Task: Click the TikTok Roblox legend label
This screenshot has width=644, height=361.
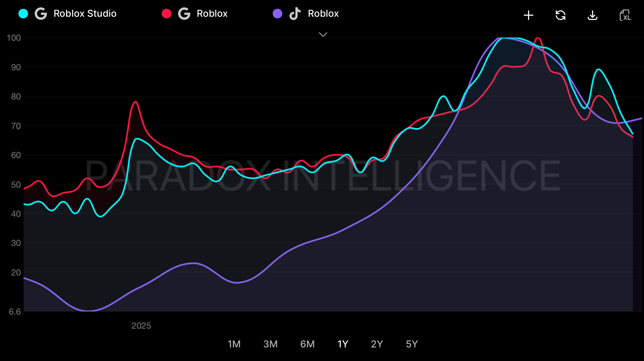Action: (323, 14)
